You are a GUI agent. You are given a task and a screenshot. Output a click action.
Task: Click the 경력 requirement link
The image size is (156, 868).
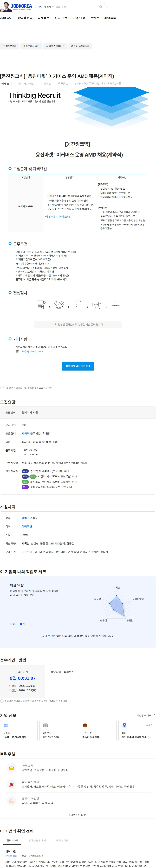pyautogui.click(x=24, y=518)
